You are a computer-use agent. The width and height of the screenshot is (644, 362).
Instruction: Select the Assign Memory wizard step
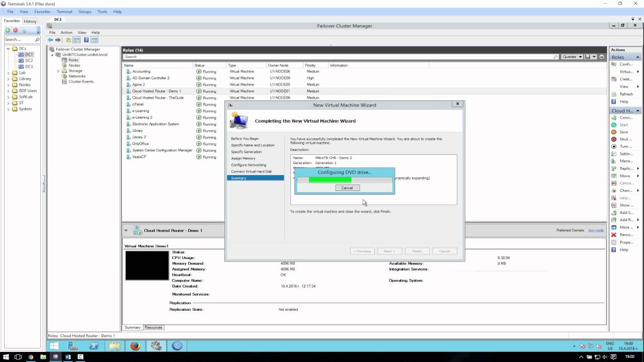243,158
